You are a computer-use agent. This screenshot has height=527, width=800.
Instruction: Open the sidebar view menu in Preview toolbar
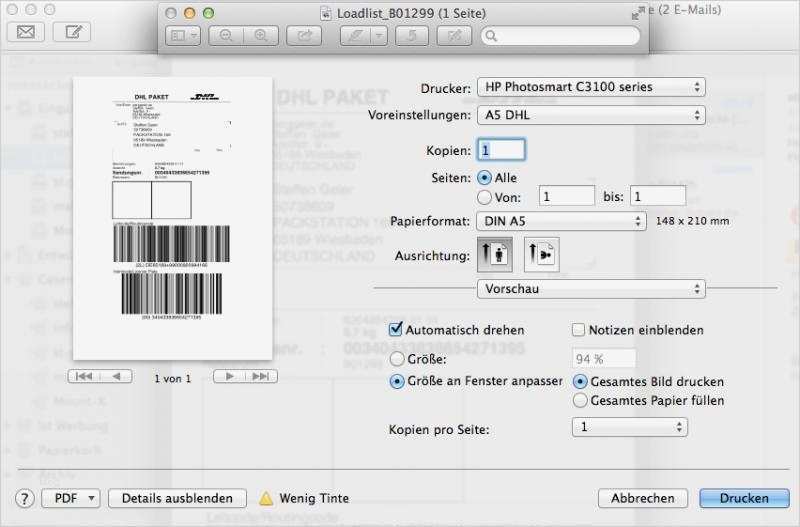tap(183, 36)
